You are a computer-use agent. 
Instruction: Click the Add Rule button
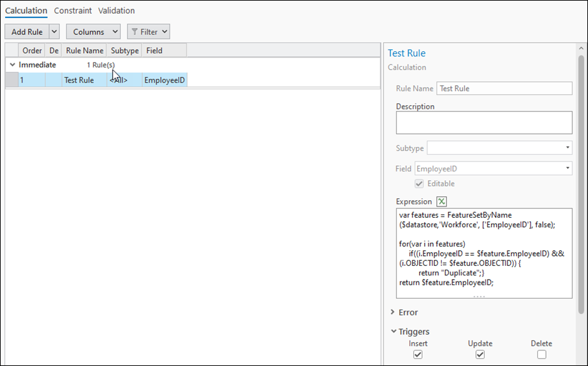pyautogui.click(x=26, y=31)
